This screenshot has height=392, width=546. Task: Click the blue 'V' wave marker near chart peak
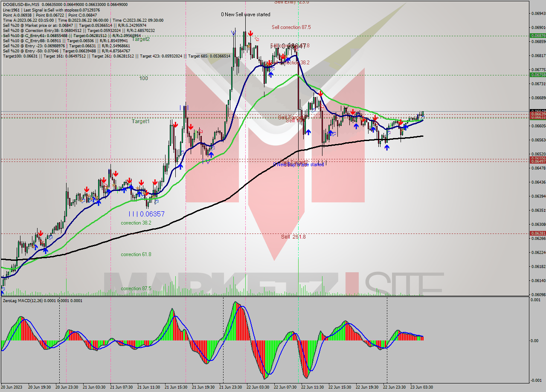[x=233, y=32]
